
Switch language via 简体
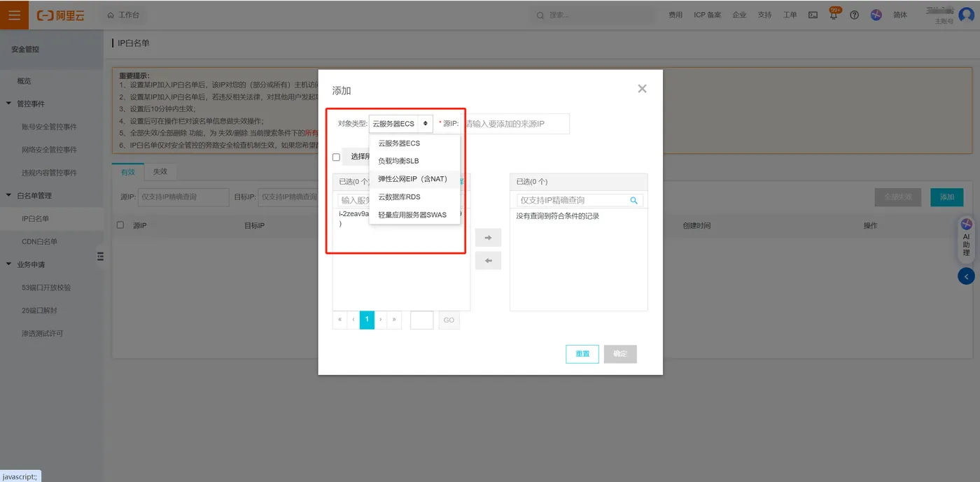click(900, 15)
